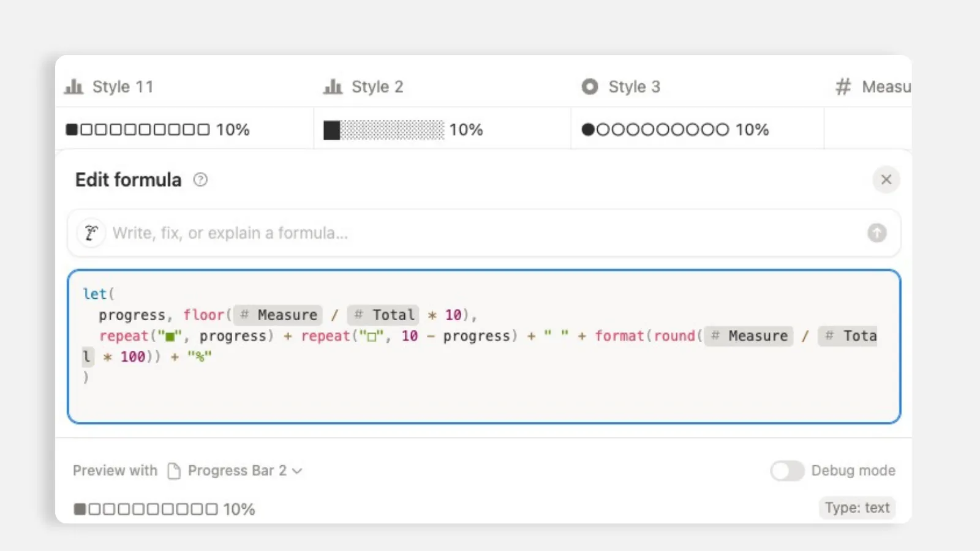Close the Edit formula panel
Viewport: 980px width, 551px height.
pos(886,179)
